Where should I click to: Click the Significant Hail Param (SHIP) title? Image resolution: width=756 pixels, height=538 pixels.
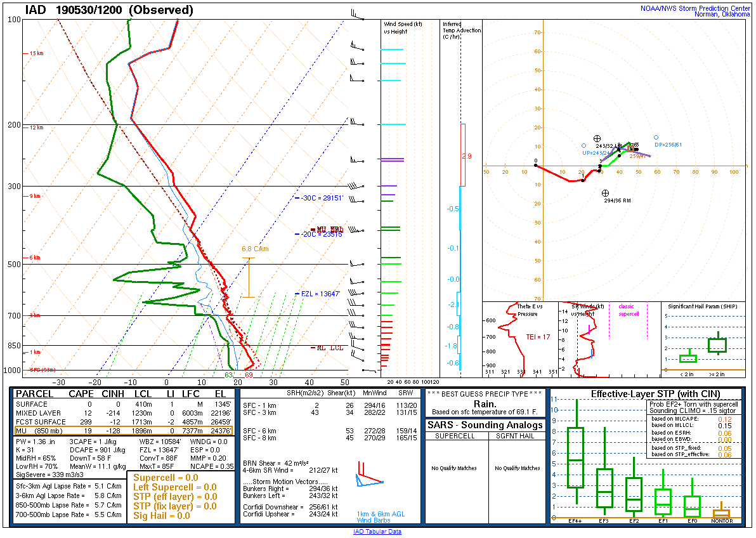coord(703,306)
